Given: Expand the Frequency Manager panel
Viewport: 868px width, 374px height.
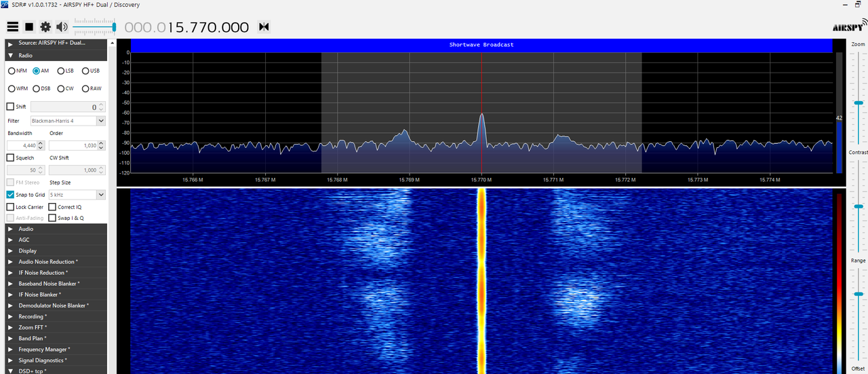Looking at the screenshot, I should [56, 350].
